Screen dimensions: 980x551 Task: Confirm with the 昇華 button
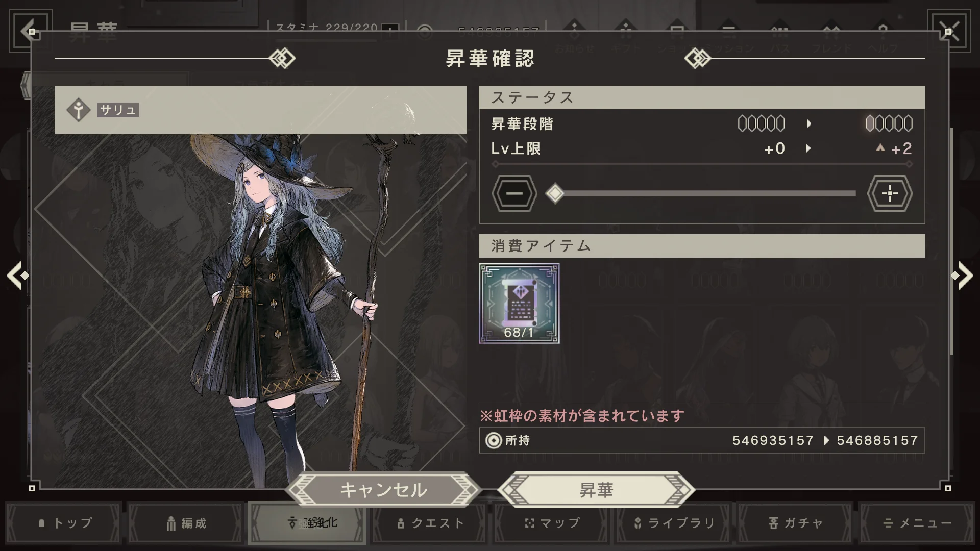pyautogui.click(x=596, y=490)
